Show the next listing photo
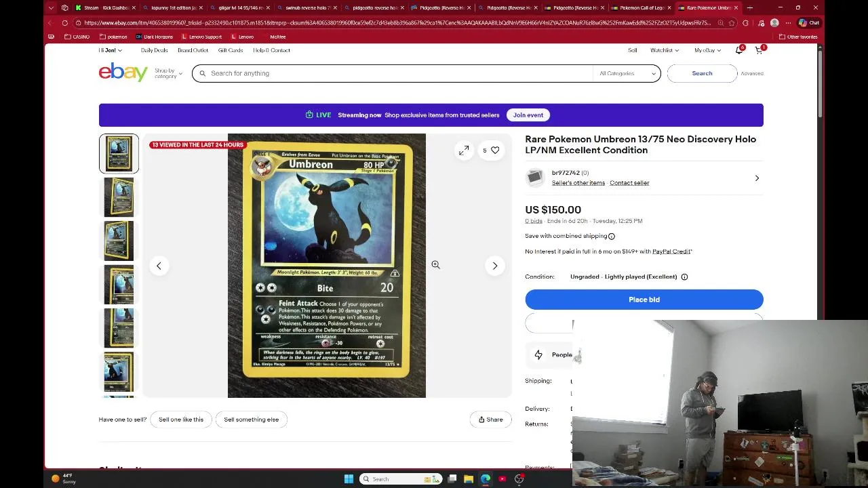Viewport: 868px width, 488px height. [495, 266]
